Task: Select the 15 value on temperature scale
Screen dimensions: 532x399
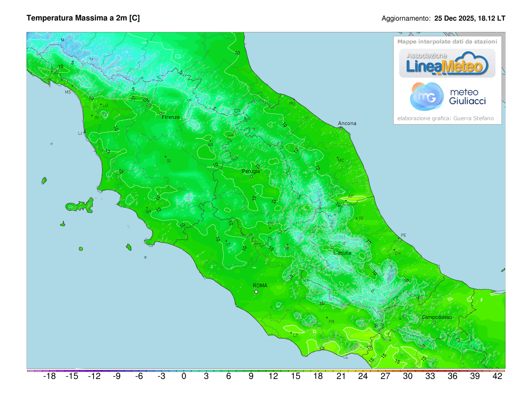Action: [295, 376]
